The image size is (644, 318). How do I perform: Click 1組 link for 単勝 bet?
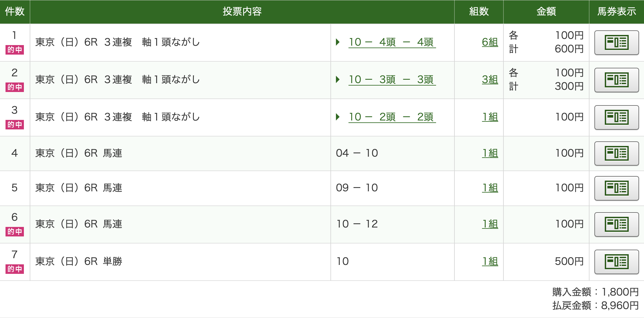pyautogui.click(x=490, y=261)
